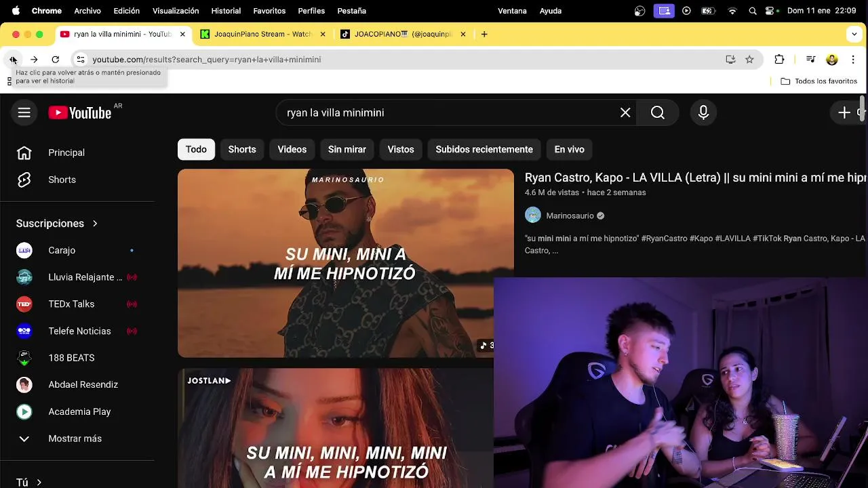Select Subidos recientemente filter chip

coord(484,149)
